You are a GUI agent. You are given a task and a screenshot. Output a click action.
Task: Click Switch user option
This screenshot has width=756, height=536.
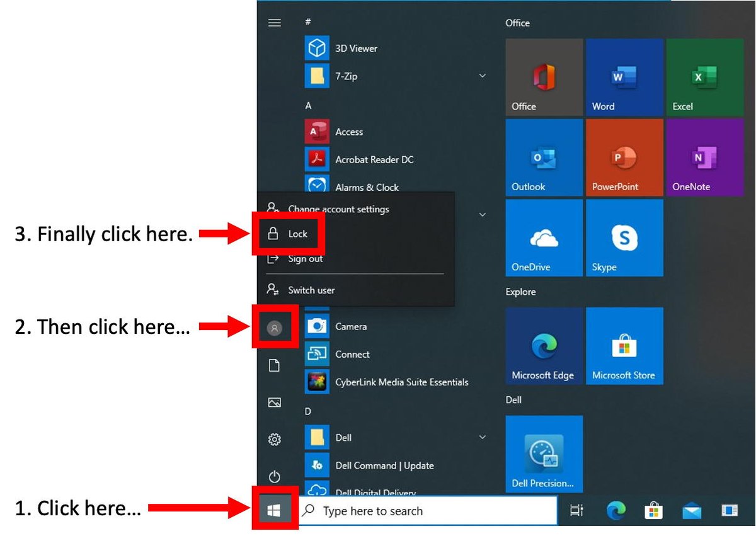(311, 290)
